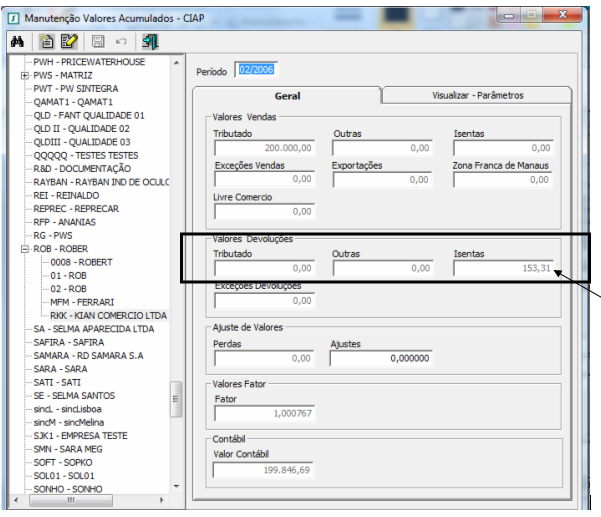Image resolution: width=601 pixels, height=517 pixels.
Task: Click the save diskette toolbar icon
Action: pyautogui.click(x=98, y=42)
